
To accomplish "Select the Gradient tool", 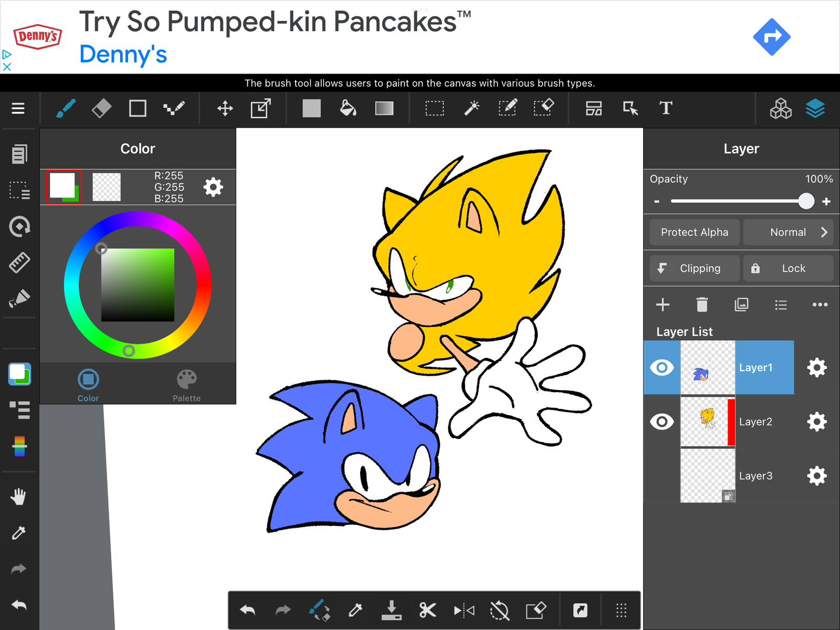I will [x=384, y=108].
